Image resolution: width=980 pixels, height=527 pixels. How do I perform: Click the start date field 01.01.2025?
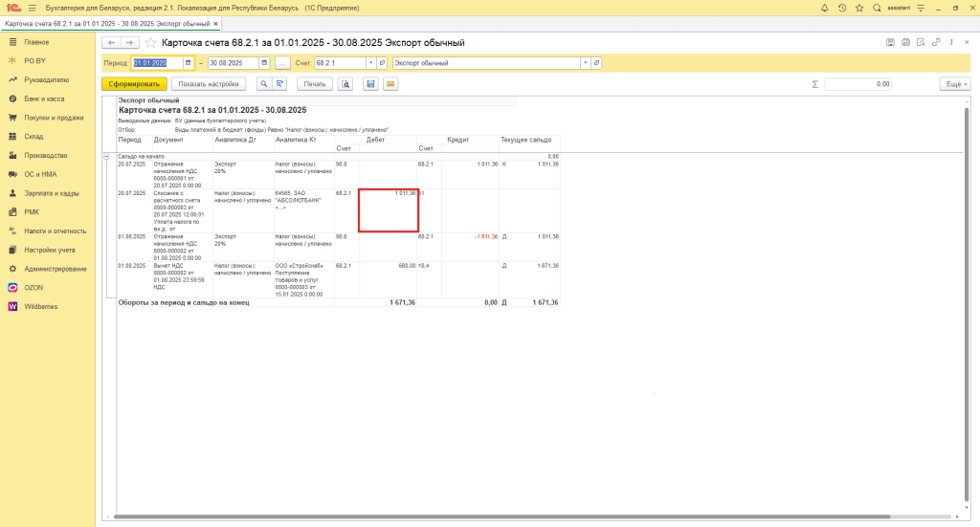[157, 63]
